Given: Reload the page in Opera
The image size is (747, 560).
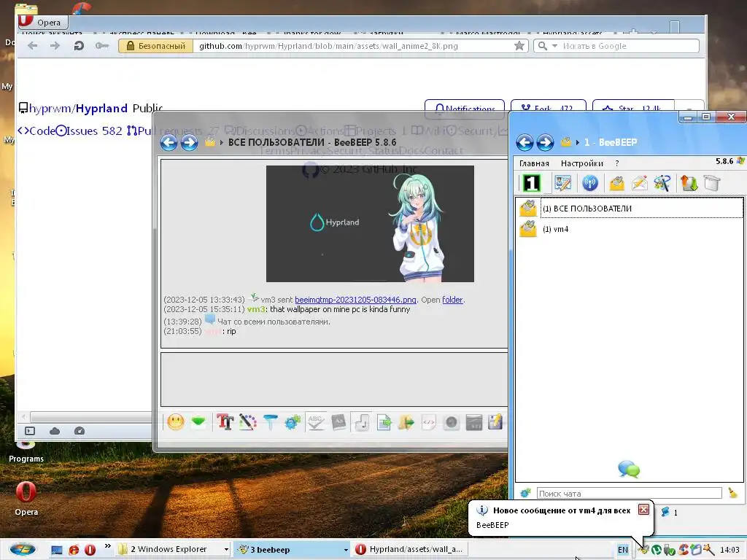Looking at the screenshot, I should coord(79,46).
